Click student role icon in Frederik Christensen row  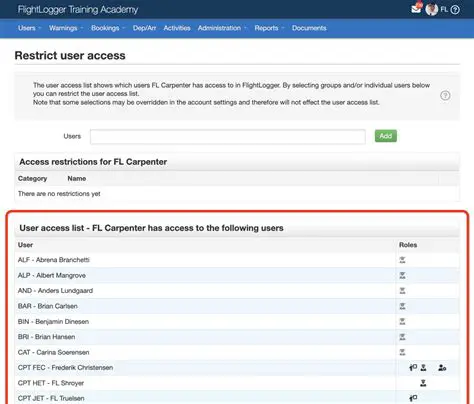coord(423,368)
